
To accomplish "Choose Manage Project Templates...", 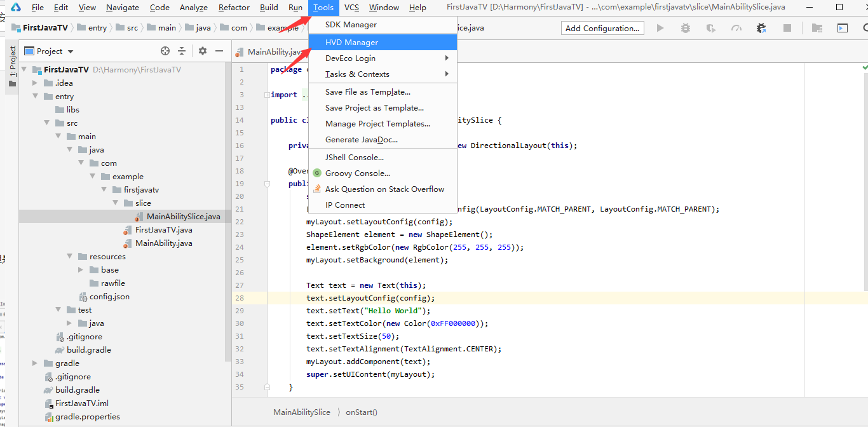I will 383,123.
